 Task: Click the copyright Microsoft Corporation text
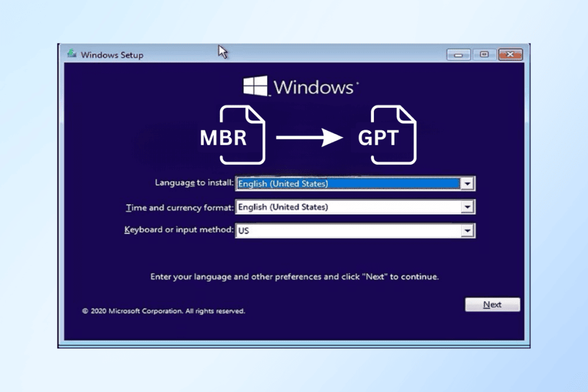pos(164,311)
